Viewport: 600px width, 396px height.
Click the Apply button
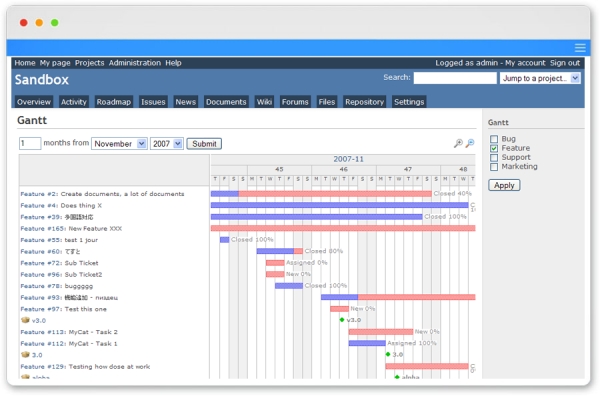(504, 185)
